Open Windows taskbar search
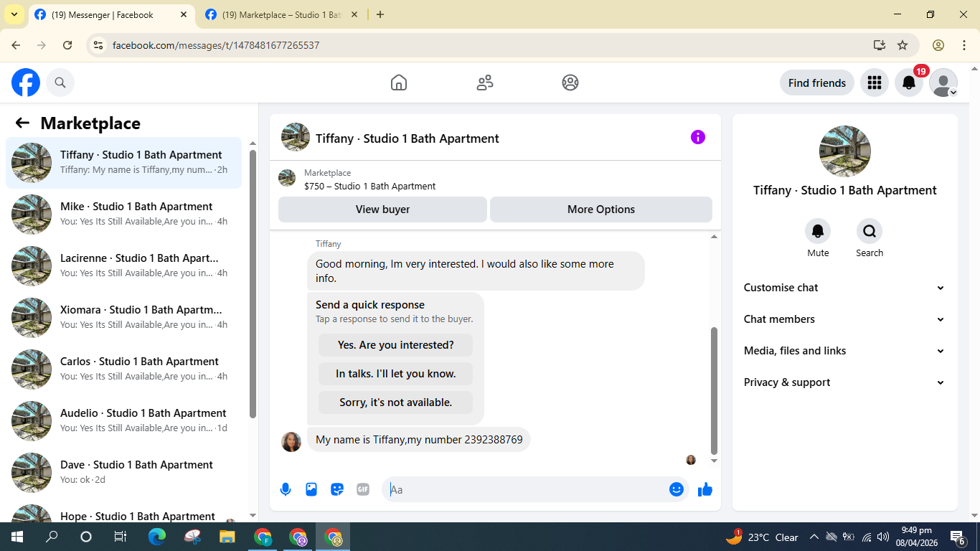The height and width of the screenshot is (551, 980). click(52, 537)
